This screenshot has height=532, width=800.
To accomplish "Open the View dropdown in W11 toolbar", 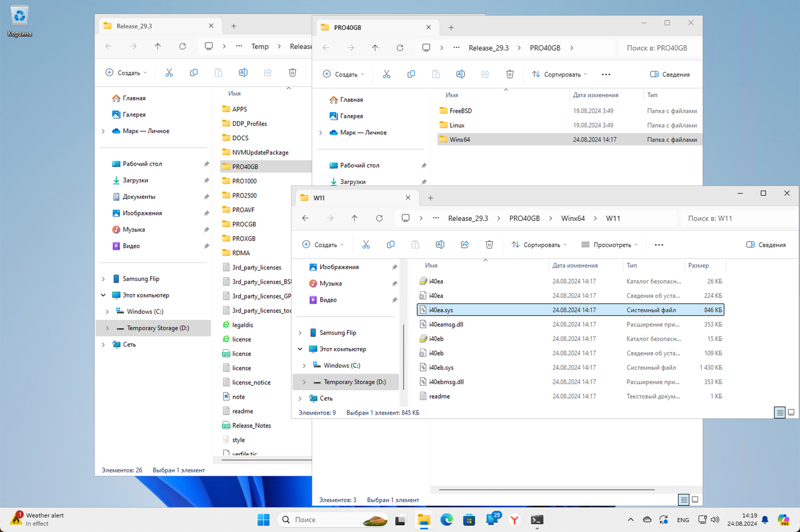I will point(609,245).
